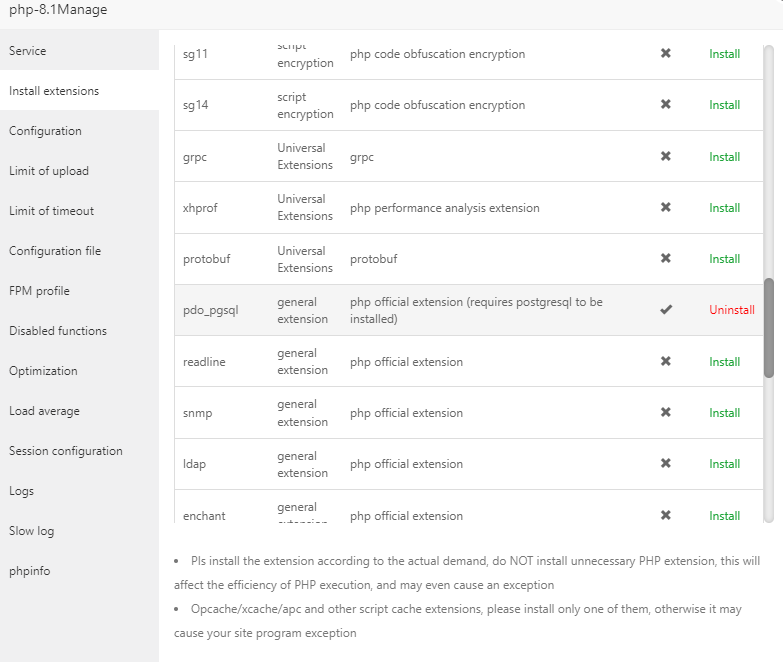Install the grpc extension
Image resolution: width=783 pixels, height=662 pixels.
pyautogui.click(x=725, y=157)
